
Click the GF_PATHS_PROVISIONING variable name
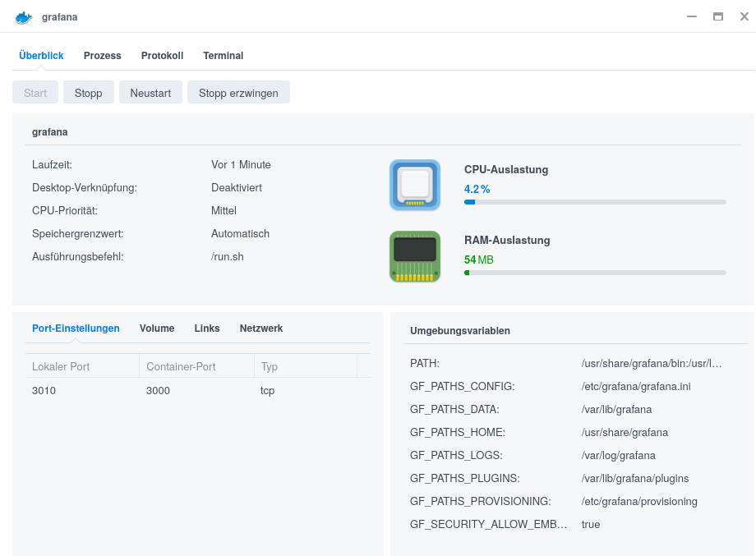[x=480, y=502]
